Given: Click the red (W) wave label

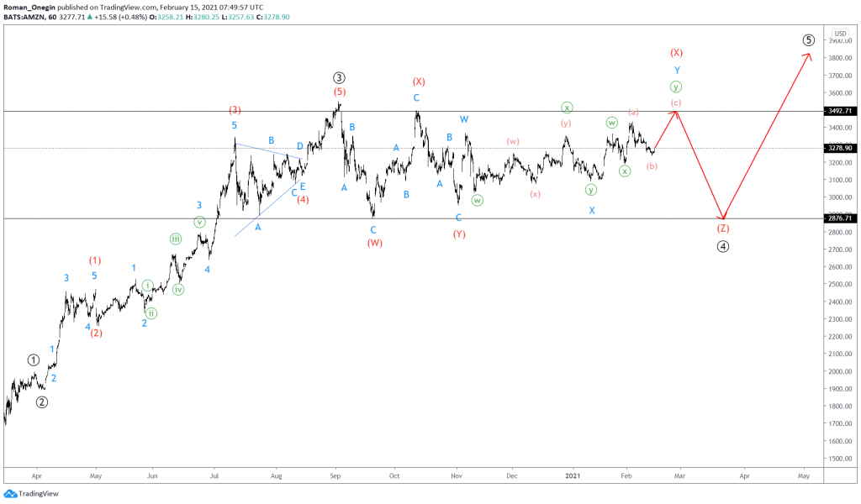Looking at the screenshot, I should click(x=374, y=243).
